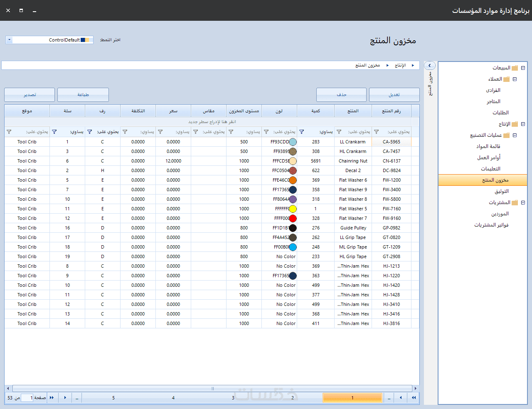Select the 'Guide Pulley' product cell
This screenshot has height=409, width=532.
pos(353,228)
